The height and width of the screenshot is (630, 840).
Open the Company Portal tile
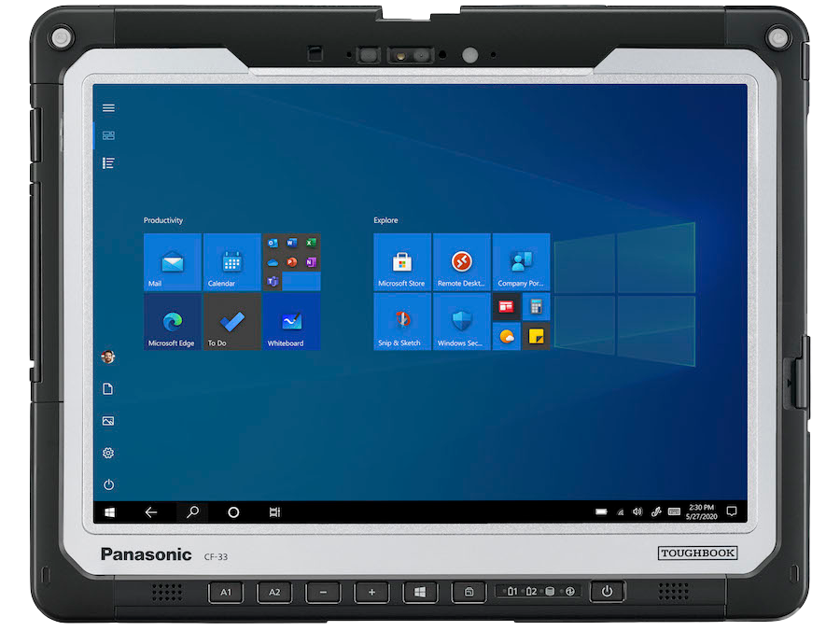(521, 262)
